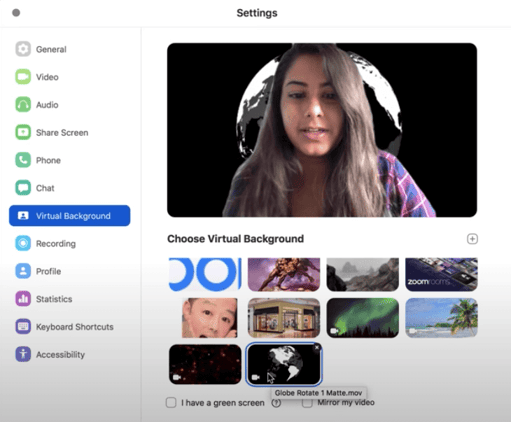511x422 pixels.
Task: Select the Statistics bar chart icon
Action: (23, 299)
